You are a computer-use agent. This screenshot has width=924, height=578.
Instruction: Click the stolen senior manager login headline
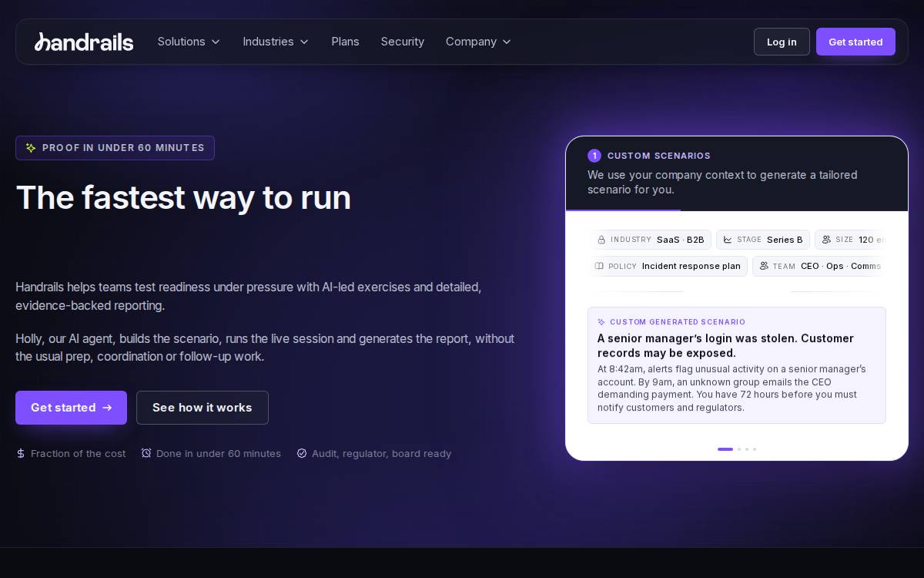point(725,345)
